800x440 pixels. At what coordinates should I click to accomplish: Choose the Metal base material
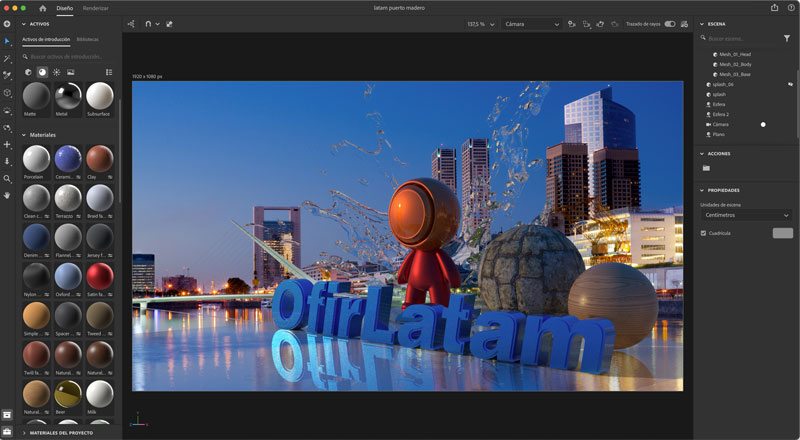[68, 95]
